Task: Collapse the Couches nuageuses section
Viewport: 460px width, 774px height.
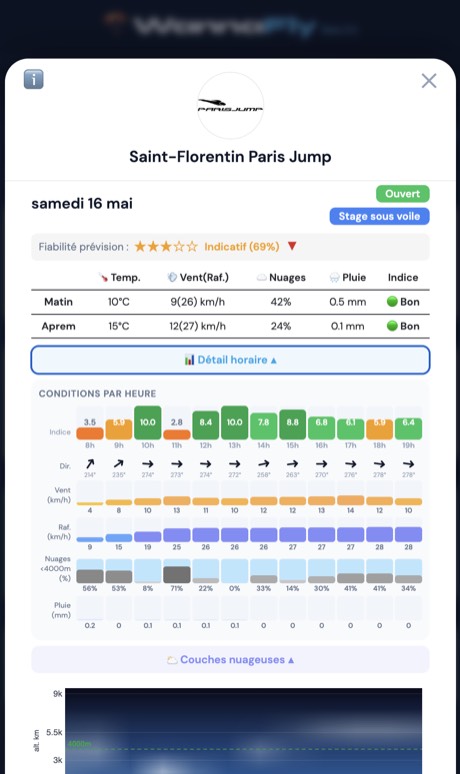Action: [230, 659]
